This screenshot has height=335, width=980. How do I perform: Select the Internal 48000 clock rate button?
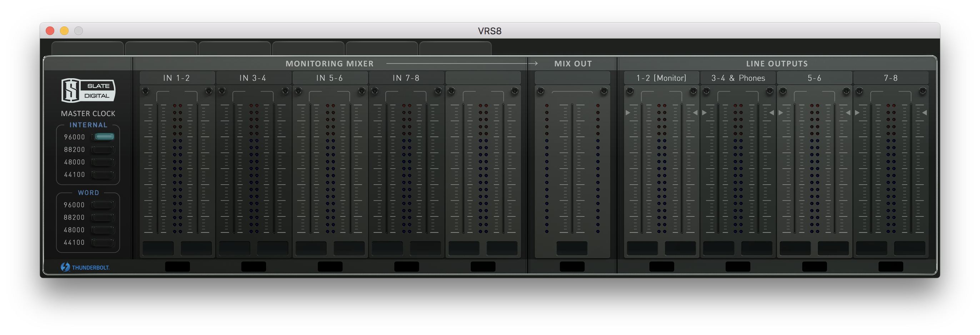104,162
